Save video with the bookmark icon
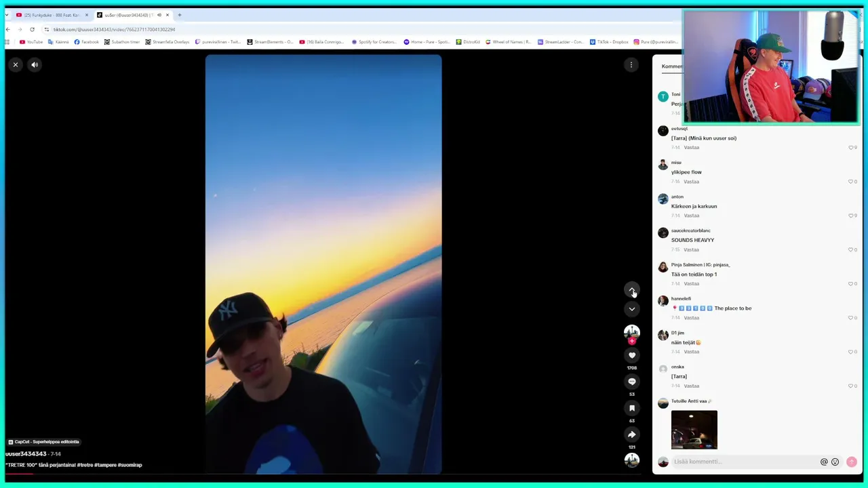 tap(631, 408)
